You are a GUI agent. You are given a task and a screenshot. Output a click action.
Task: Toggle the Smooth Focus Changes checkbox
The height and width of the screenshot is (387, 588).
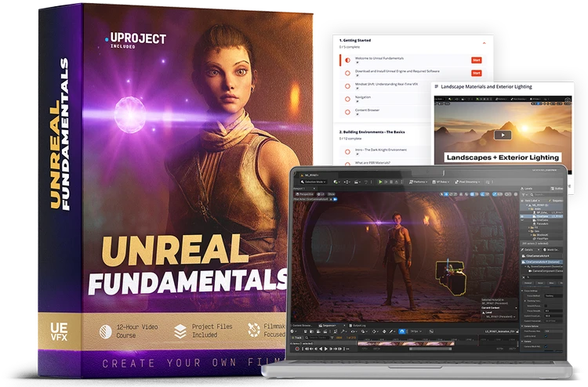546,306
